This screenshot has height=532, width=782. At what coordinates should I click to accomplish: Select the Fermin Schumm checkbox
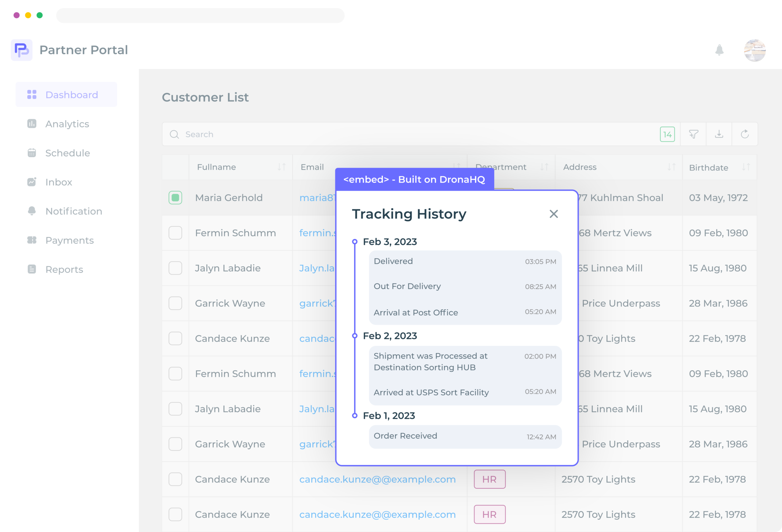175,232
